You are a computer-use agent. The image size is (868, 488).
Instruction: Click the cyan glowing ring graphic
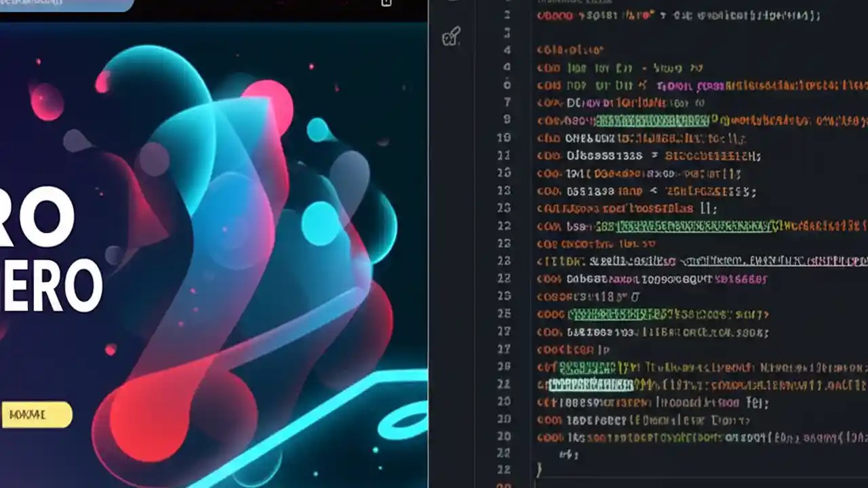pyautogui.click(x=400, y=424)
